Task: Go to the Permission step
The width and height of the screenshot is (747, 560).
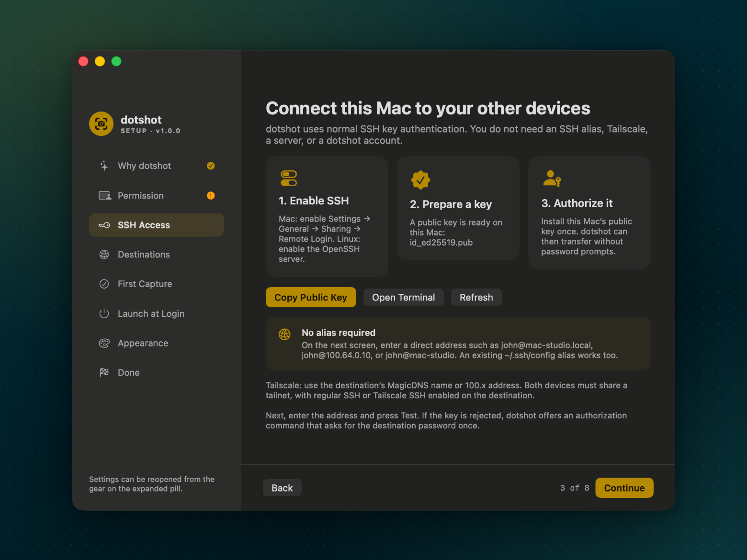Action: click(157, 195)
